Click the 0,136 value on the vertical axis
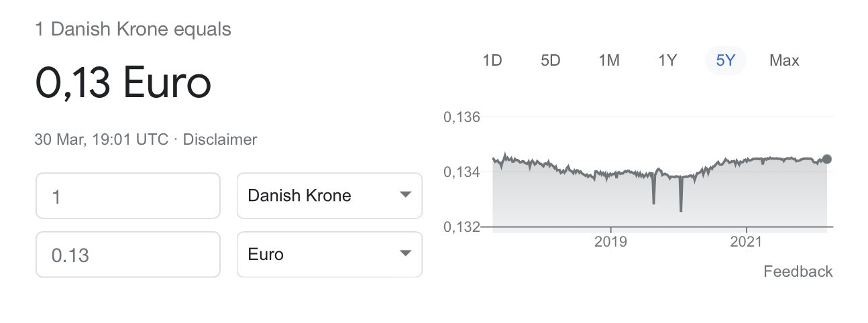Viewport: 868px width, 323px height. (x=462, y=118)
